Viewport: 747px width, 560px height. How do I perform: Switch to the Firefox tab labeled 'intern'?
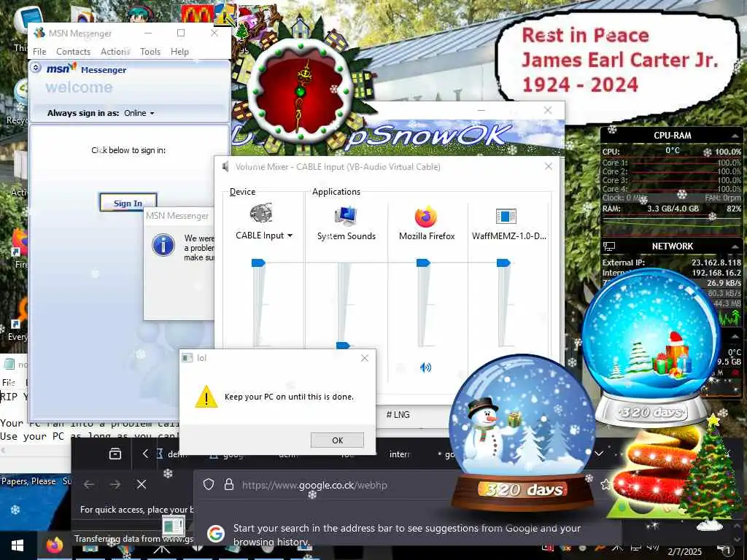[399, 454]
